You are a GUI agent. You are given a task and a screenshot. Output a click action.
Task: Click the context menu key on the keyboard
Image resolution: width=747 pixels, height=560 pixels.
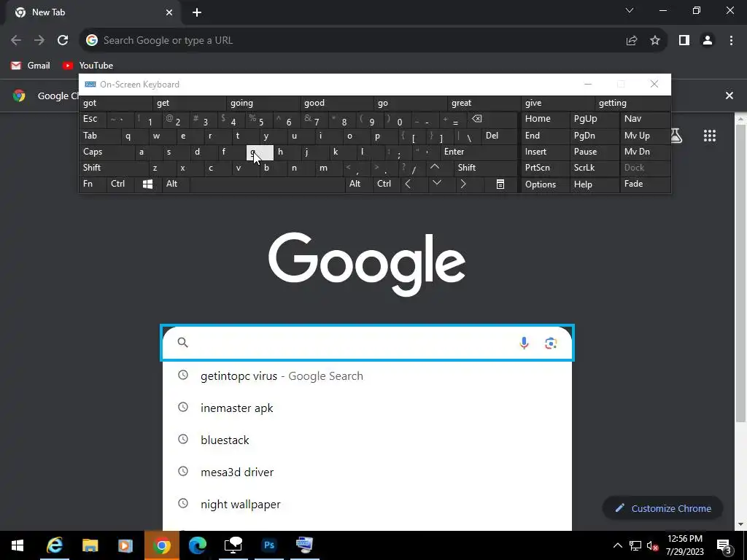tap(500, 184)
